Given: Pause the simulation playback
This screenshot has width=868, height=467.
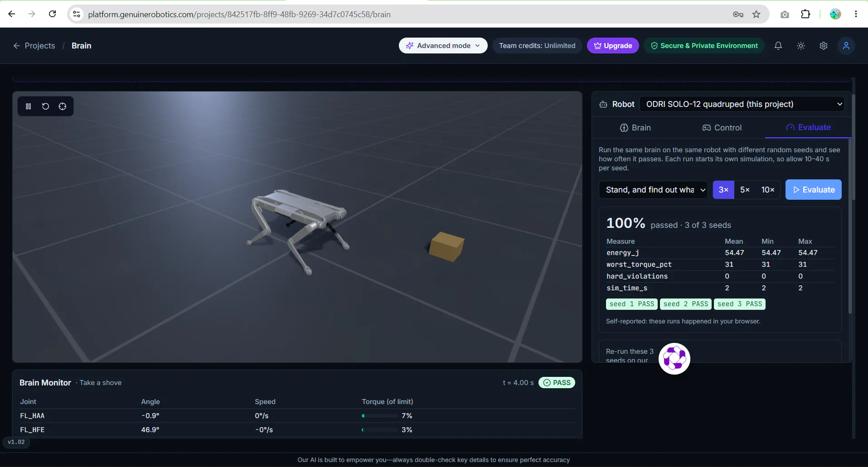Looking at the screenshot, I should [29, 106].
